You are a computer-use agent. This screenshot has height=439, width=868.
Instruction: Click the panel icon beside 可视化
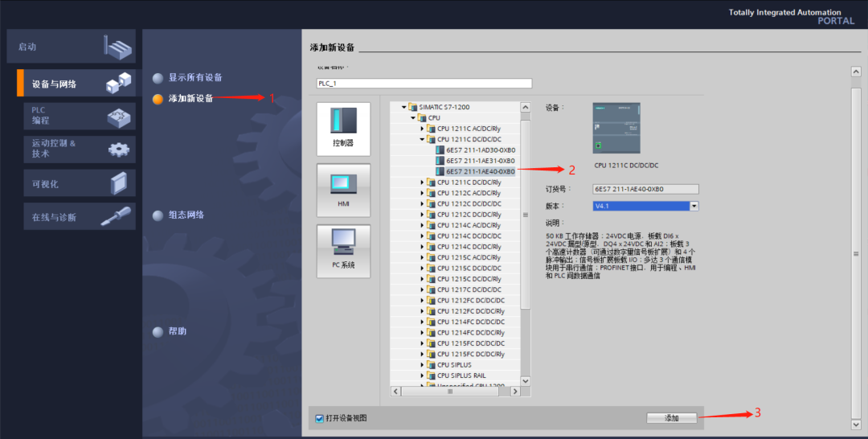coord(118,183)
